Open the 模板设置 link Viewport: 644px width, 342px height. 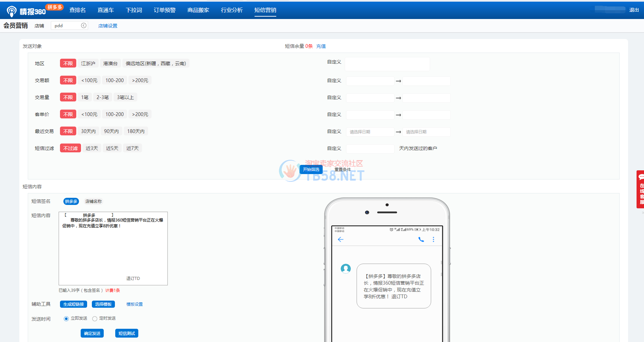pos(135,304)
